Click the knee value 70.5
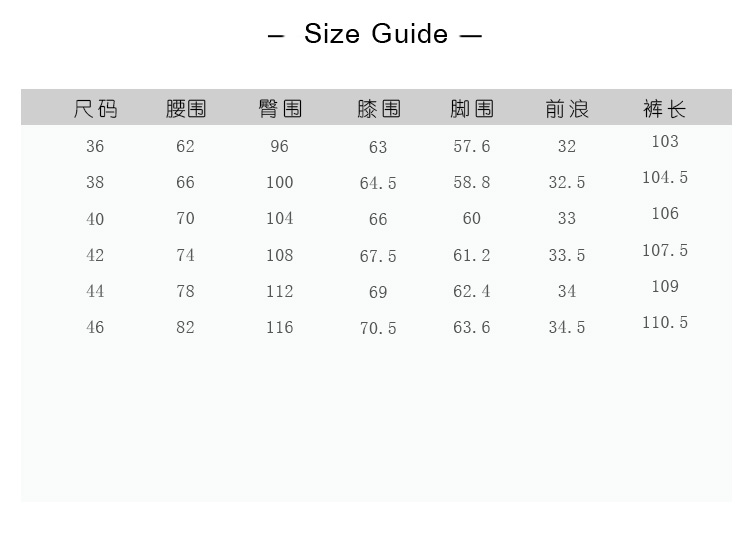 point(378,328)
